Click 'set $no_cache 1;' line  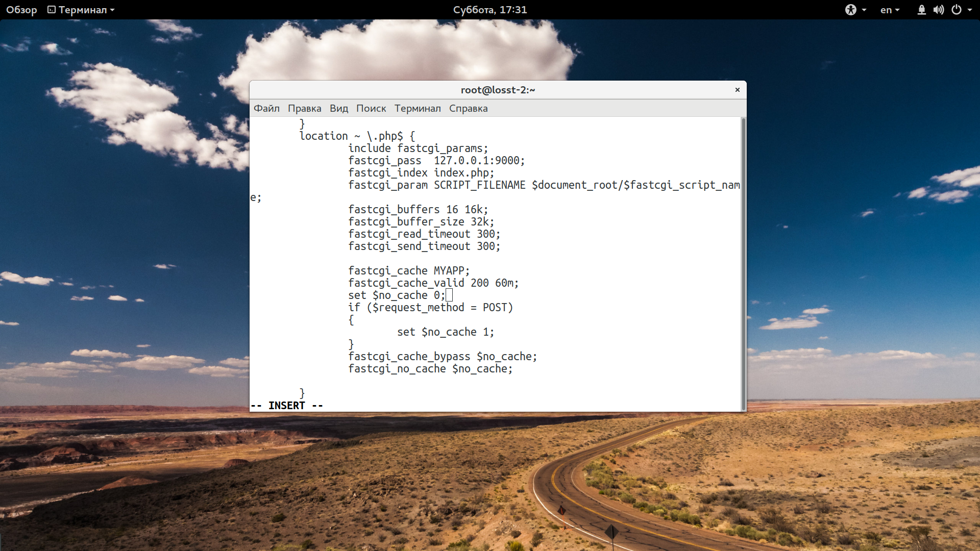(446, 332)
